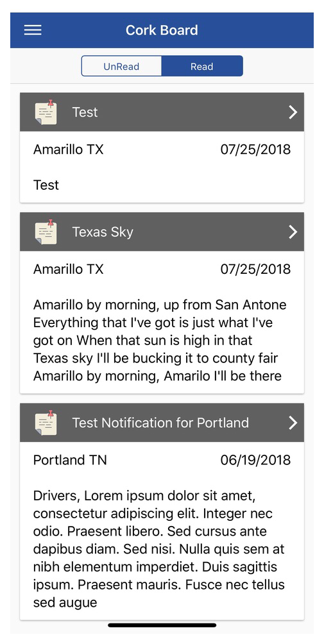This screenshot has width=324, height=644.
Task: Open the hamburger menu
Action: (x=33, y=30)
